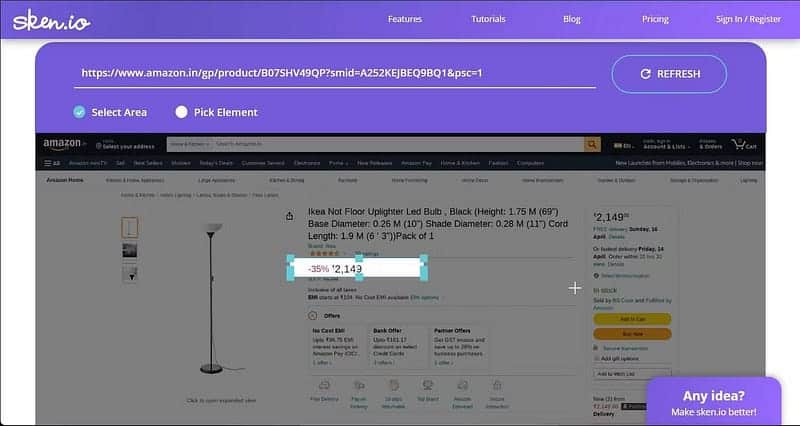Open the Amazon language flag selector
800x426 pixels.
click(x=623, y=146)
